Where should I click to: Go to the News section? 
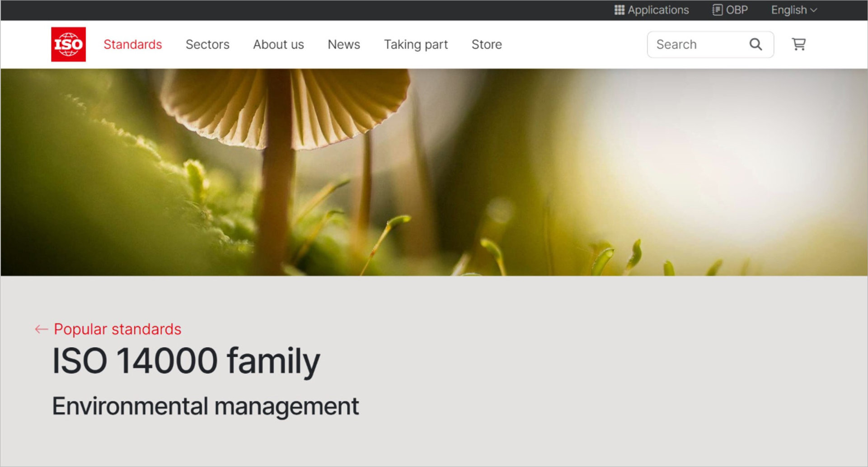(344, 44)
